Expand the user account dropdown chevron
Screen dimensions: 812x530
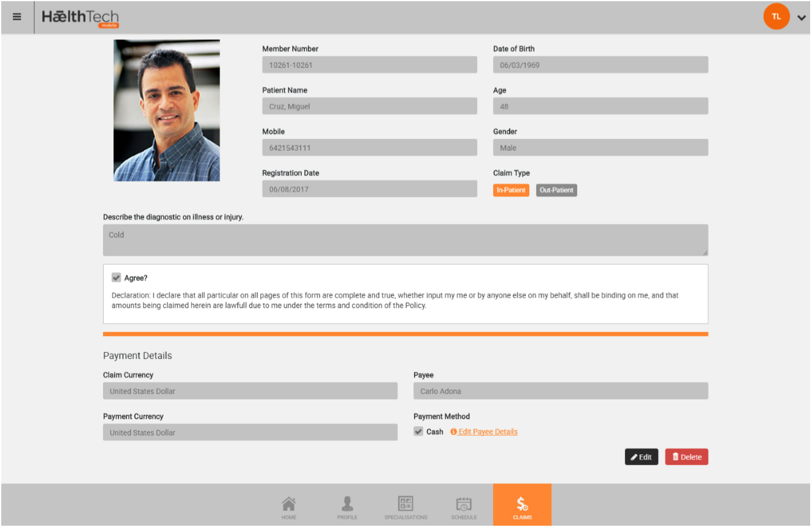point(801,18)
